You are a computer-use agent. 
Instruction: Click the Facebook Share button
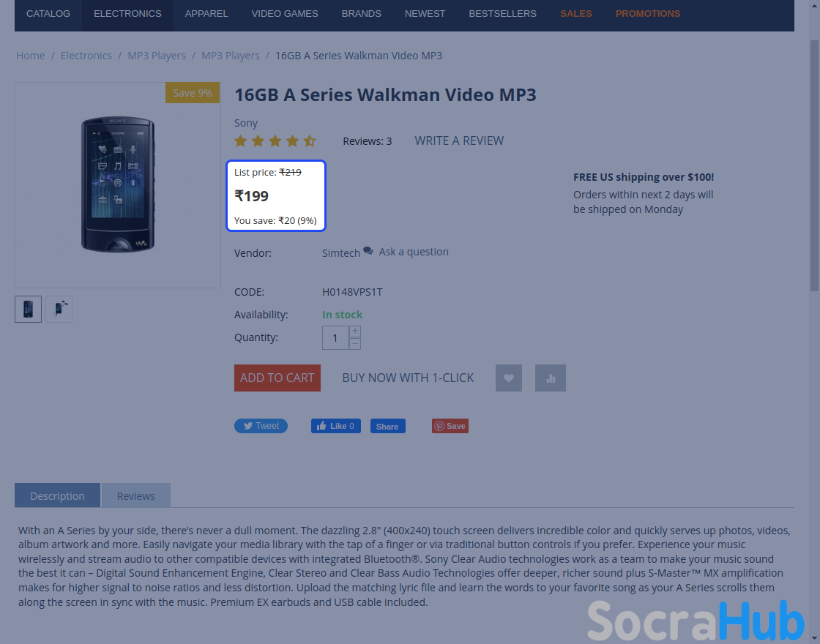tap(387, 426)
